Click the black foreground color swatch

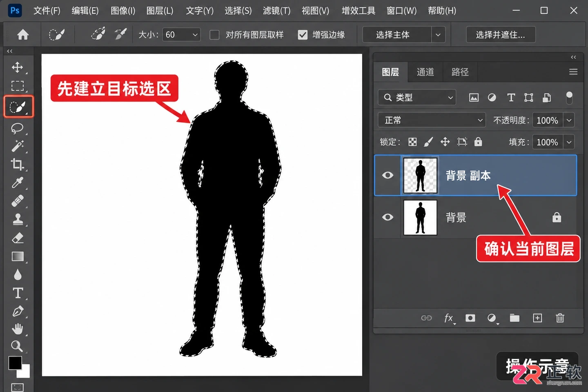[15, 363]
